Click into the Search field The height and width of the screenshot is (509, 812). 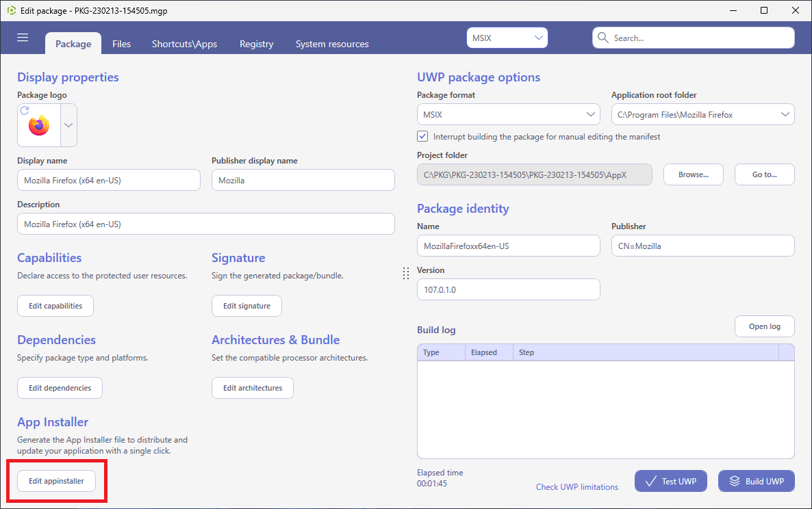tap(694, 38)
